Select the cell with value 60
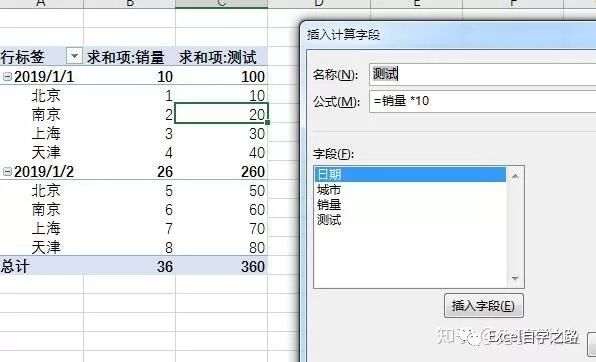The height and width of the screenshot is (362, 596). coord(222,210)
